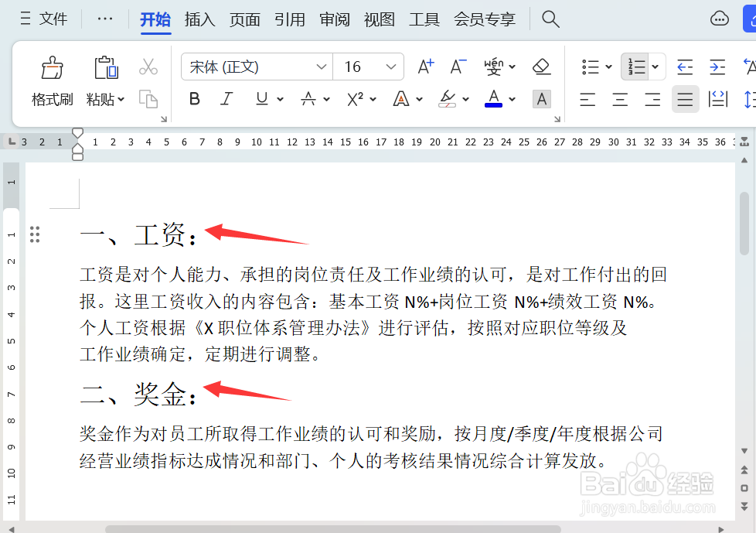Click the phonetic guide (拼音) icon
This screenshot has height=533, width=756.
pos(495,67)
